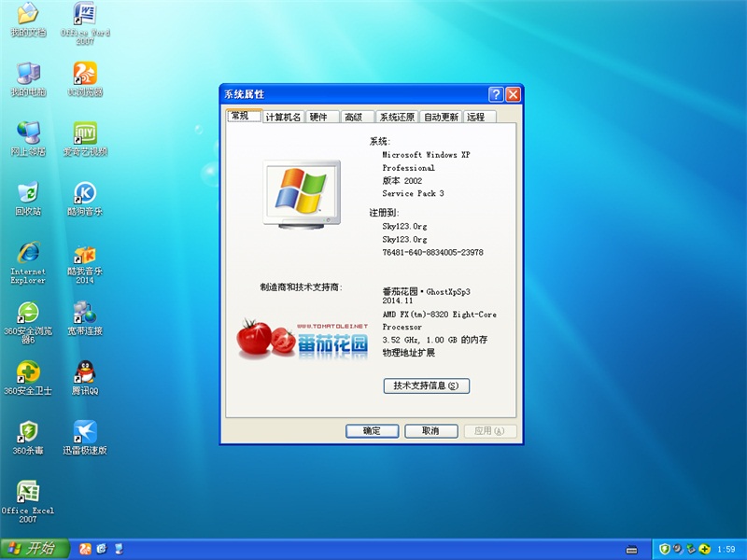747x560 pixels.
Task: Click the 爱奇艺视频 desktop icon
Action: [x=85, y=133]
